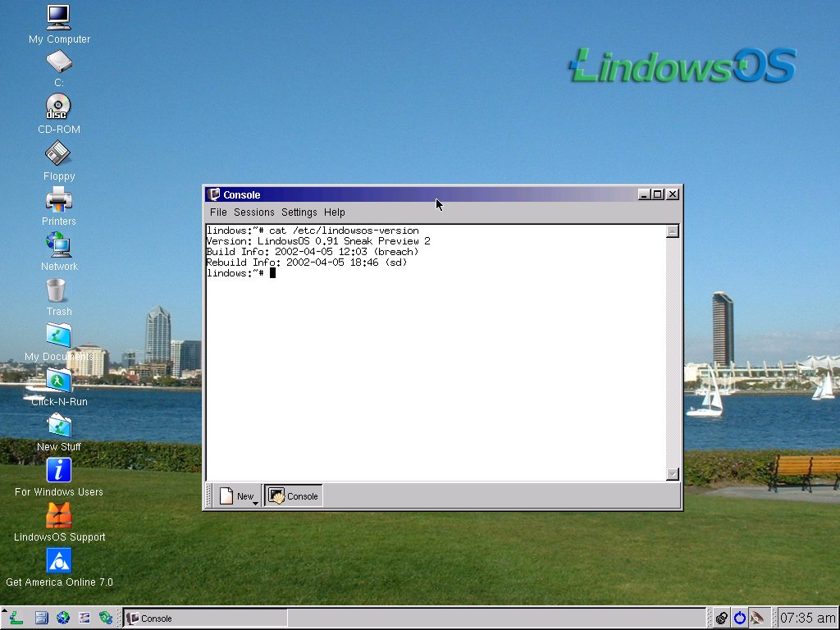This screenshot has height=630, width=840.
Task: Close the Console window
Action: (x=673, y=194)
